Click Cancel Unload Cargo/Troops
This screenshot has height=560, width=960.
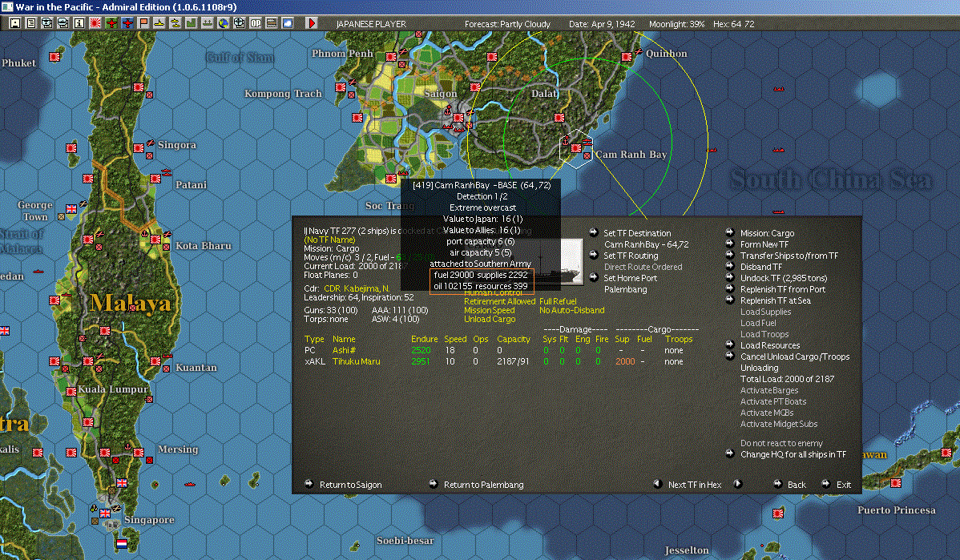795,357
